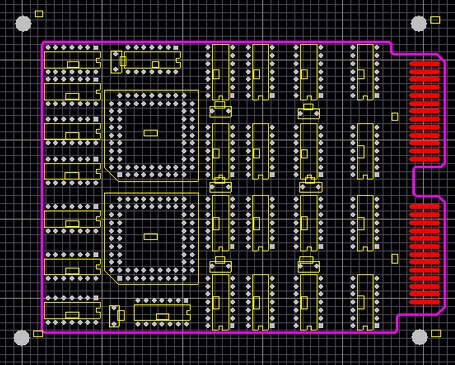Select the bottommost red edge-connector finger
455x365 pixels.
425,302
